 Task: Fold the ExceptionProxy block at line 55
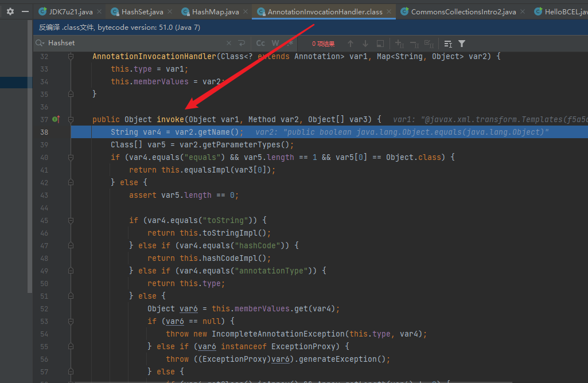pos(71,346)
